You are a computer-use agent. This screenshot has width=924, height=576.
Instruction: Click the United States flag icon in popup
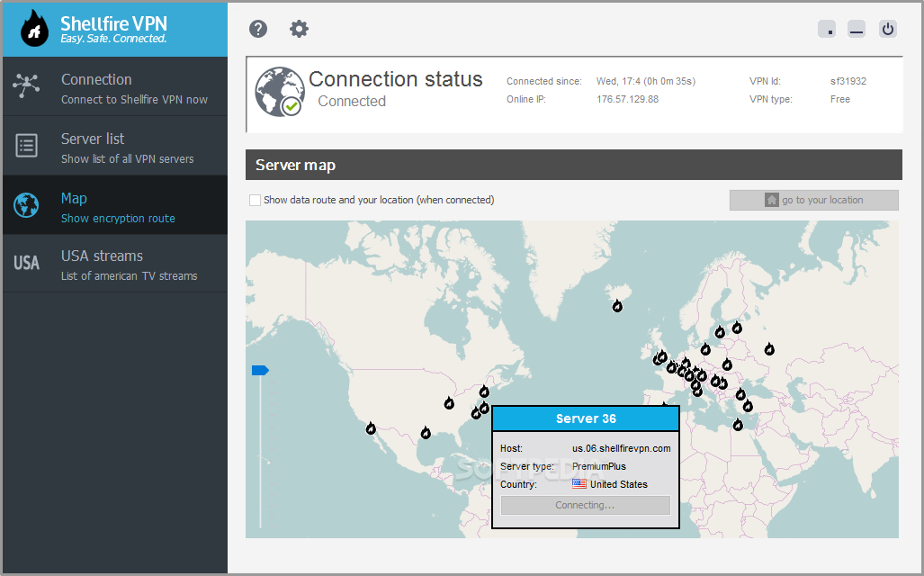(579, 484)
